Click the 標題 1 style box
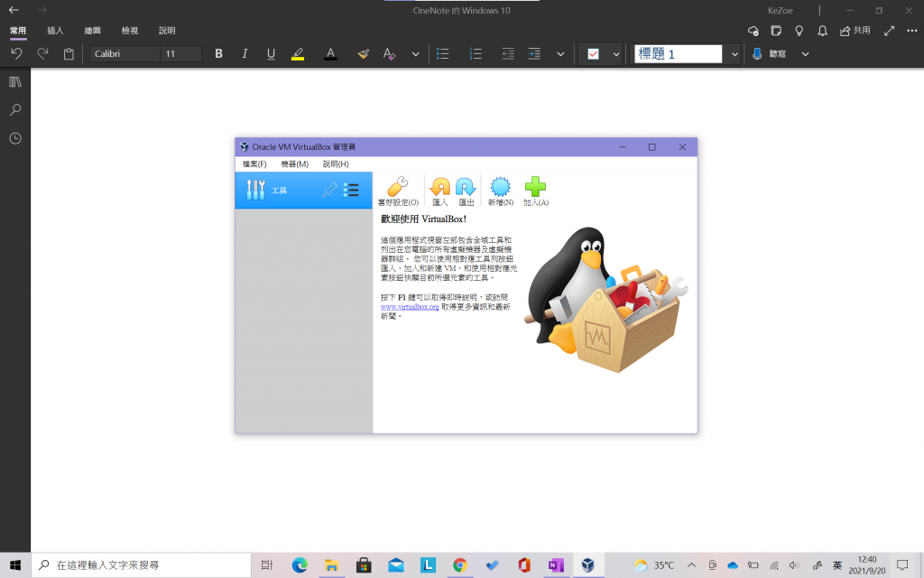Screen dimensions: 924x578 coord(679,53)
